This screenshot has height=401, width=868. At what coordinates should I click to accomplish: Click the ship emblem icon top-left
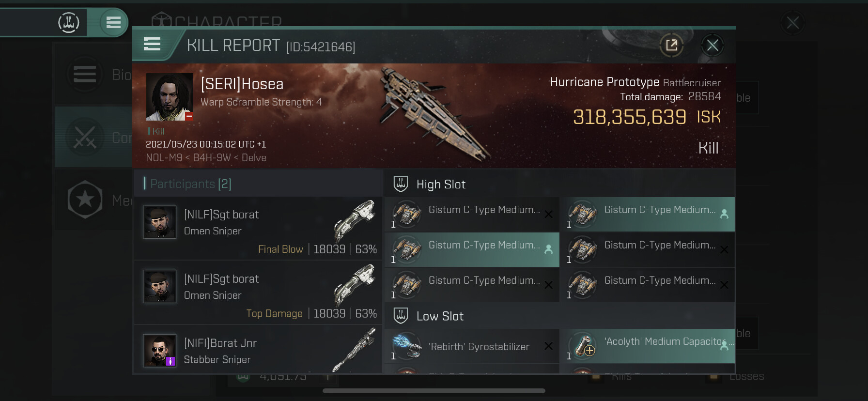[69, 22]
